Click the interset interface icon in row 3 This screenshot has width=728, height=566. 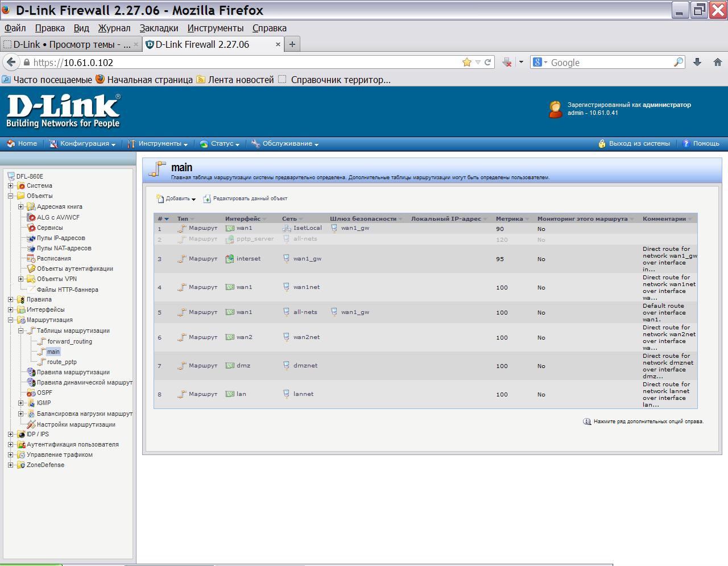(230, 259)
